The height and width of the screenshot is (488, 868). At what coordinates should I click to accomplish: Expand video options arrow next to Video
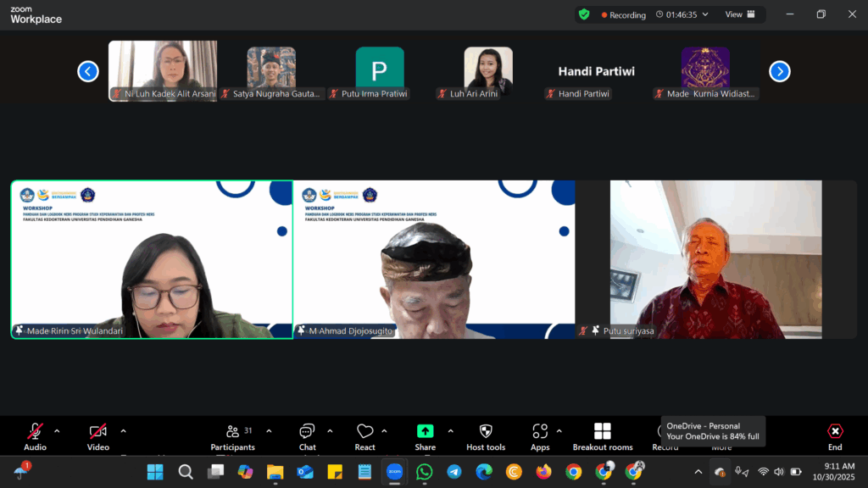point(123,430)
